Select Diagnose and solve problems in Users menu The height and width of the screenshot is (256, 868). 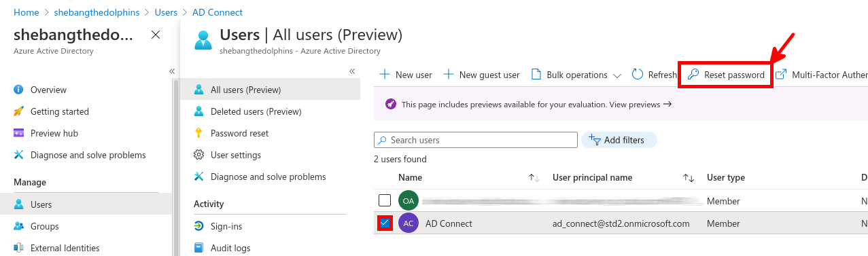point(268,177)
